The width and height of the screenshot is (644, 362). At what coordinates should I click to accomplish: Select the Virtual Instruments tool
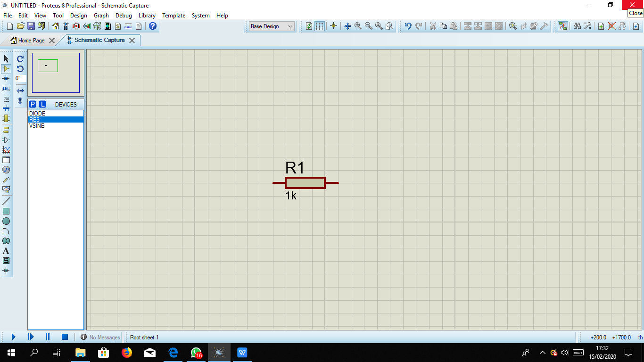click(6, 189)
